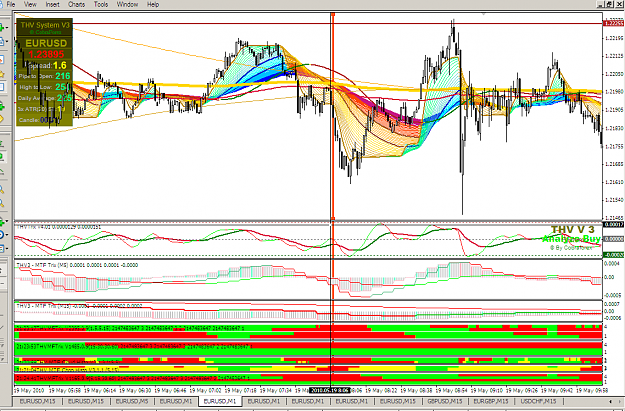Expand the indicators list dropdown arrow
The image size is (625, 411).
pyautogui.click(x=7, y=221)
